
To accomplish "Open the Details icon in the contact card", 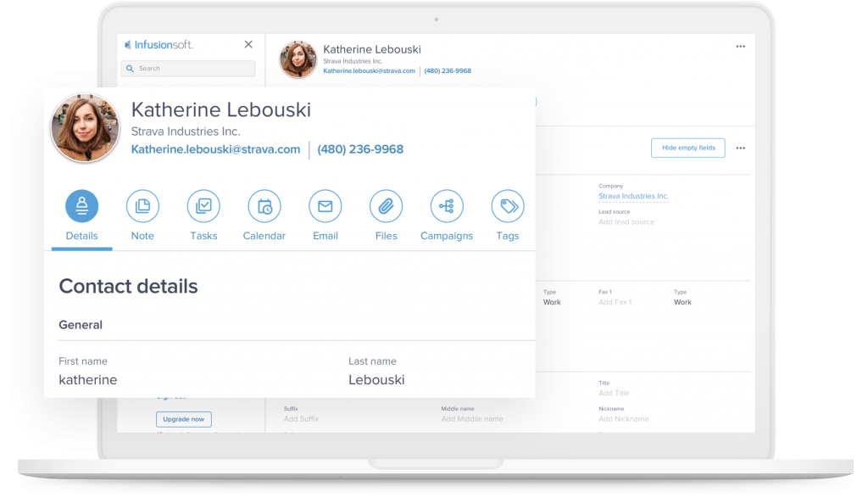I will click(82, 206).
